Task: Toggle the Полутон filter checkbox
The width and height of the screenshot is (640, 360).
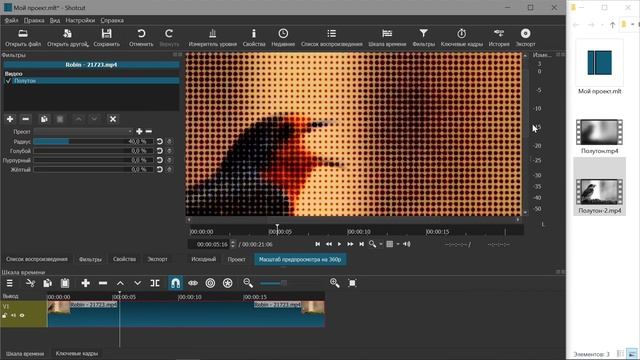Action: click(8, 81)
